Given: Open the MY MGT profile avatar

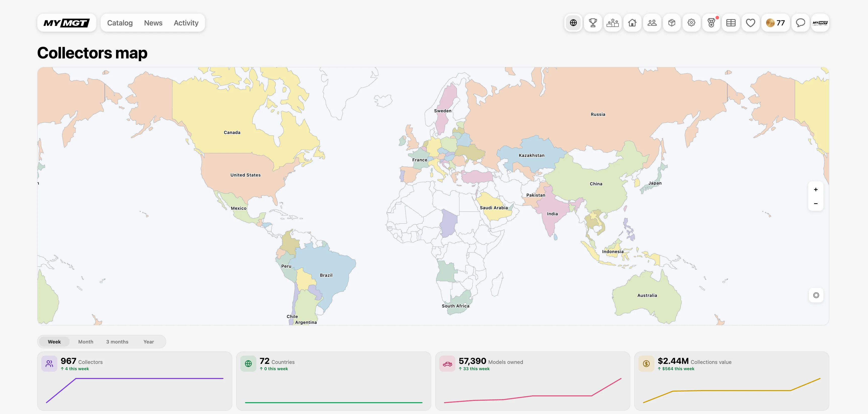Looking at the screenshot, I should tap(820, 23).
